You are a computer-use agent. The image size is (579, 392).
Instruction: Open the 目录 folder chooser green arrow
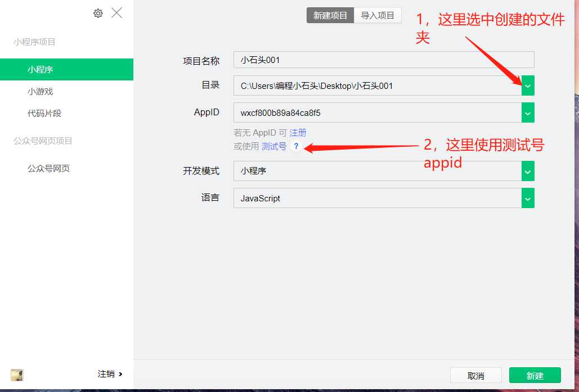coord(528,85)
